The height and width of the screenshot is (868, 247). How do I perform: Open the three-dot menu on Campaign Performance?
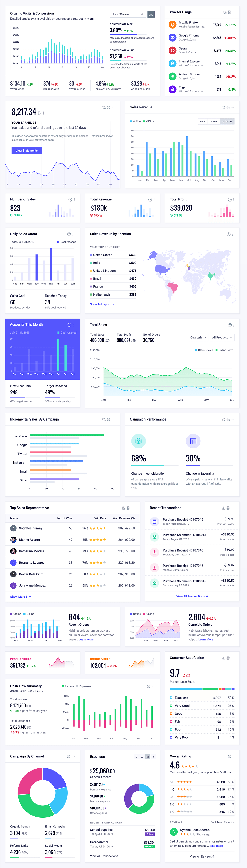tap(233, 420)
